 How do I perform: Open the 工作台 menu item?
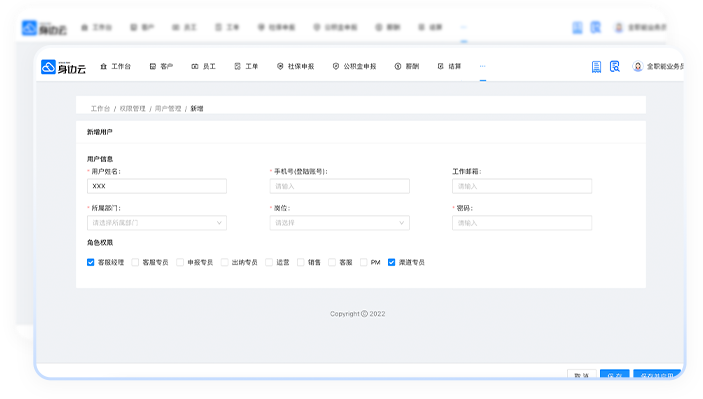click(x=116, y=66)
